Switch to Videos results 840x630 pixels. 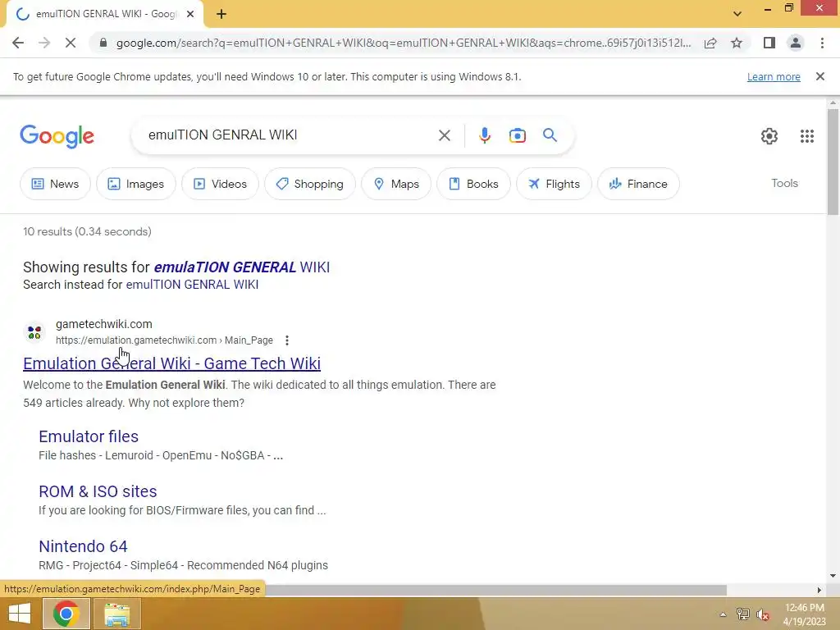[220, 184]
